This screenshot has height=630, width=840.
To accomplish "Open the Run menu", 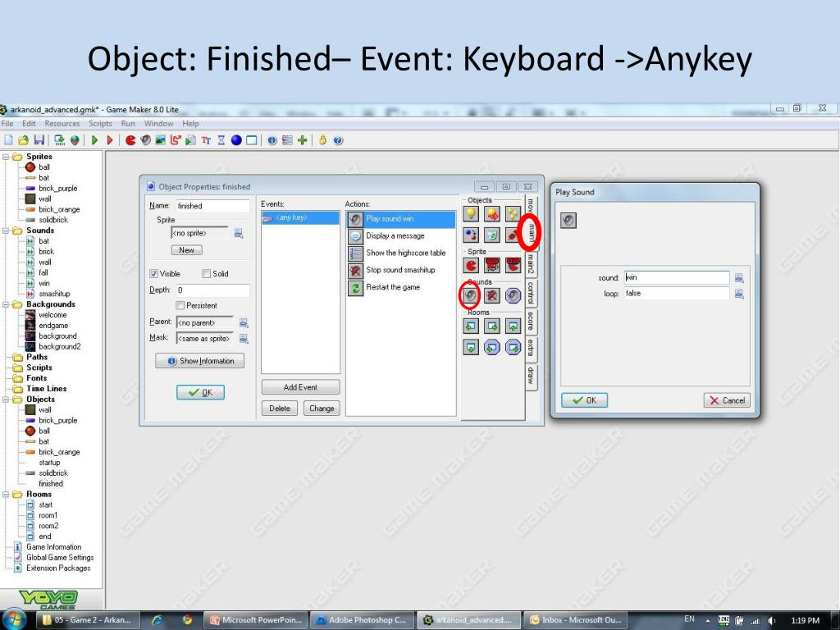I will 128,124.
